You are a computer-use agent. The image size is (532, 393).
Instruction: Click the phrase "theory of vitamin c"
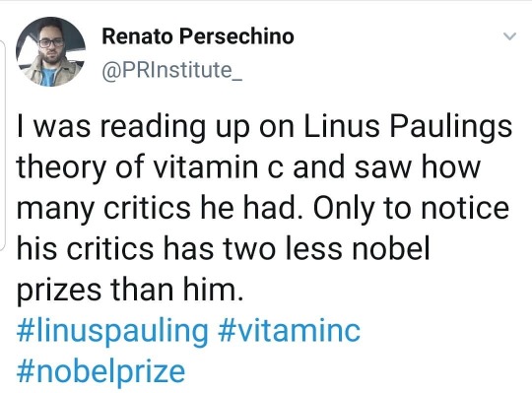[148, 167]
